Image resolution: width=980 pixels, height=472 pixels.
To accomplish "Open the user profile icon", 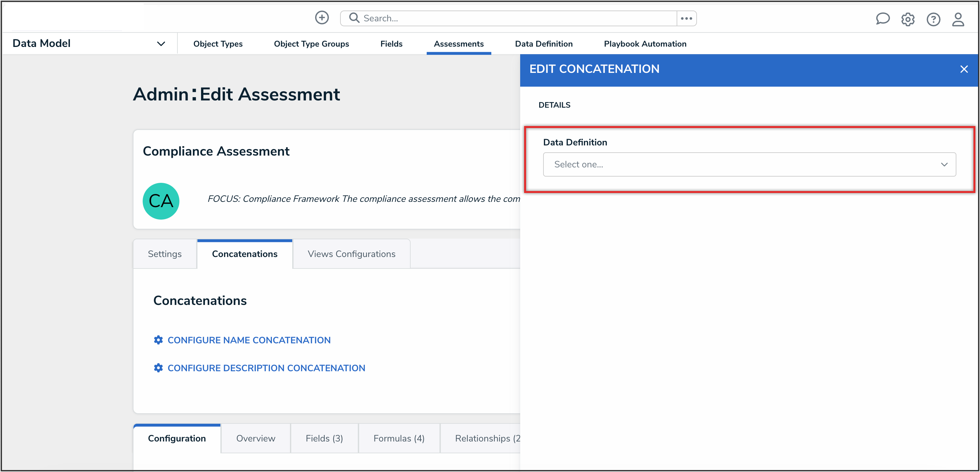I will [x=958, y=19].
